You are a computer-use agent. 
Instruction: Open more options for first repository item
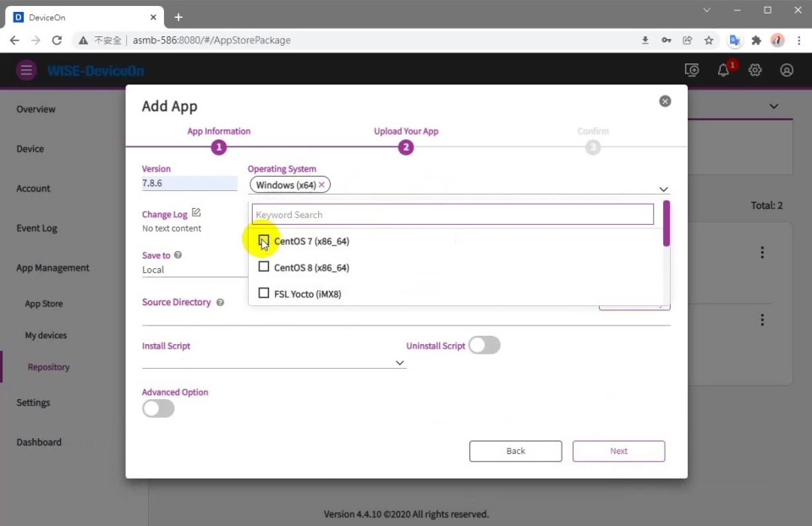point(762,252)
